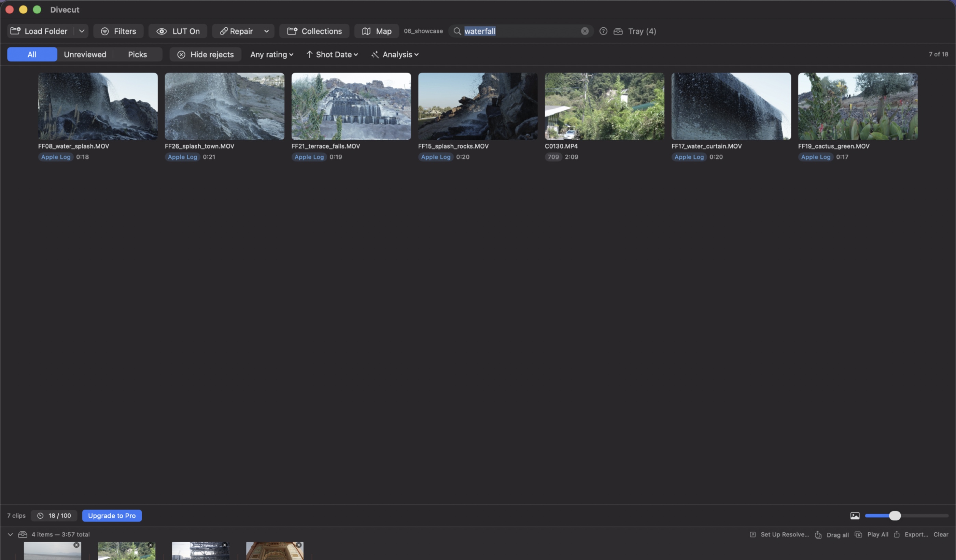
Task: Toggle Hide rejects
Action: tap(205, 54)
